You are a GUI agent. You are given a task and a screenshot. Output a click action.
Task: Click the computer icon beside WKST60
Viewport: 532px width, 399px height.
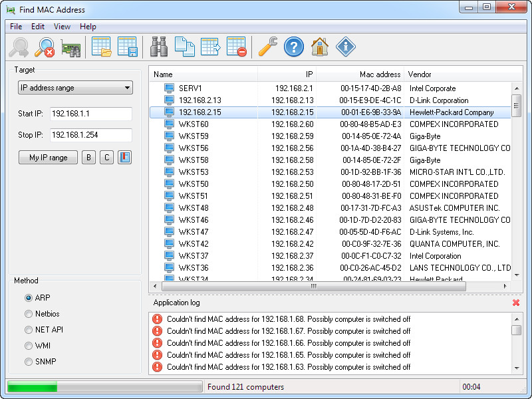[x=169, y=124]
